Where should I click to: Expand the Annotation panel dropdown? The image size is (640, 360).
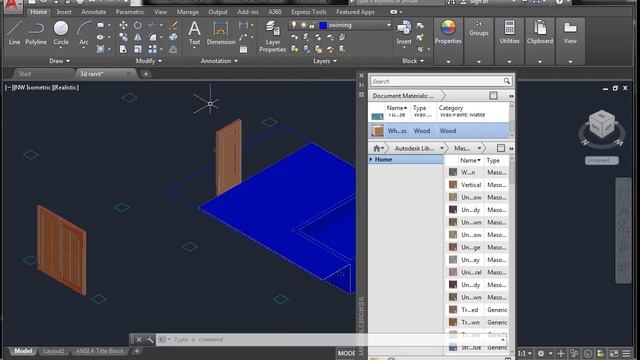tap(219, 61)
